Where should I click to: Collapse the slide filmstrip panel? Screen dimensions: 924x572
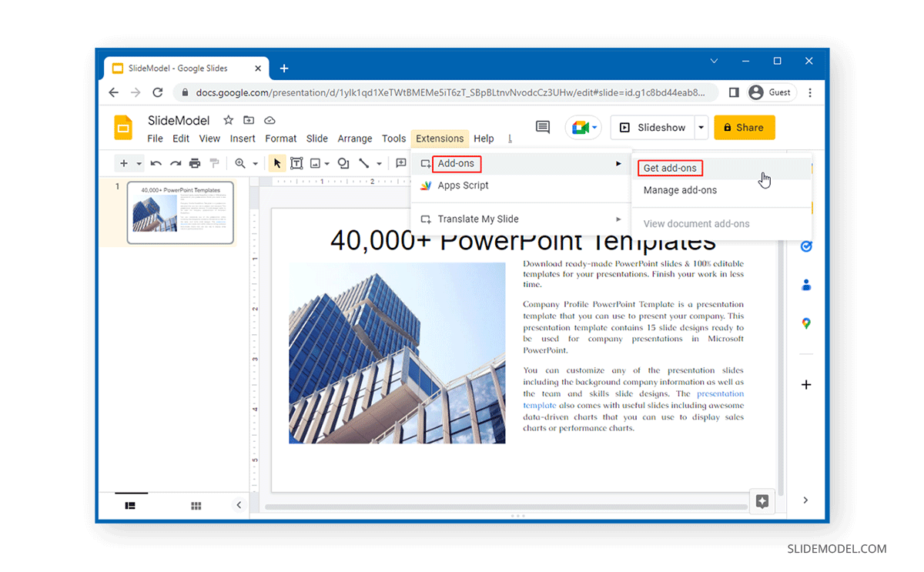pos(239,505)
